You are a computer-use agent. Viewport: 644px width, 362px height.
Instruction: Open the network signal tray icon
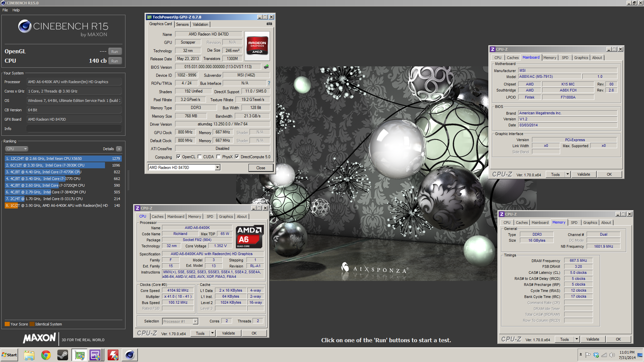tap(604, 355)
